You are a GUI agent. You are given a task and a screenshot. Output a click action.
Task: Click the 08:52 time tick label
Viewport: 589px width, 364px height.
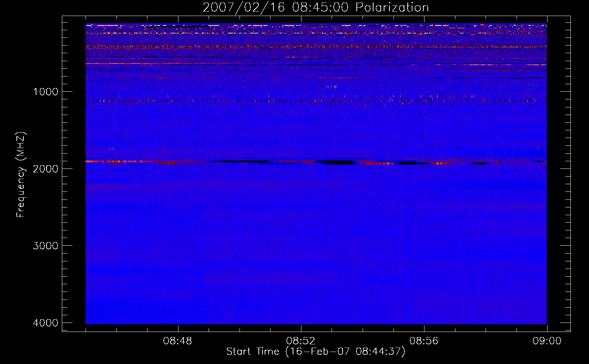301,341
